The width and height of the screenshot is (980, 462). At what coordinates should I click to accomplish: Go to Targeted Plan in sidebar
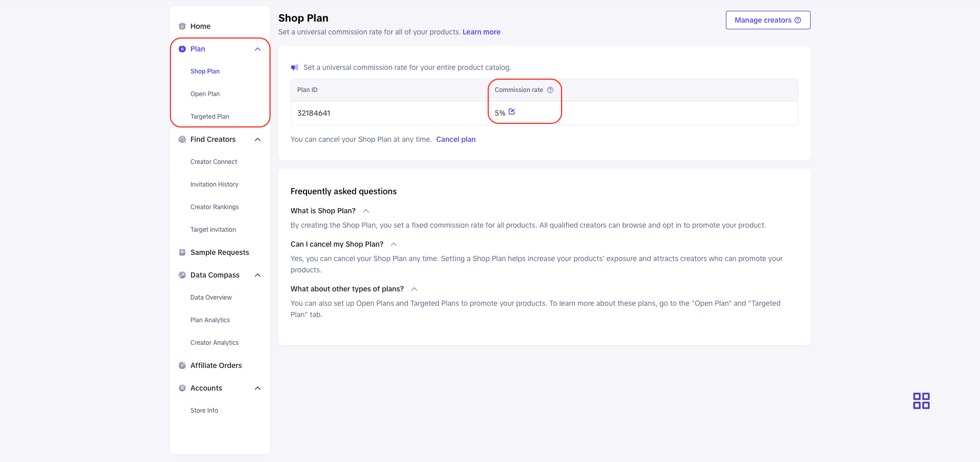click(x=209, y=117)
